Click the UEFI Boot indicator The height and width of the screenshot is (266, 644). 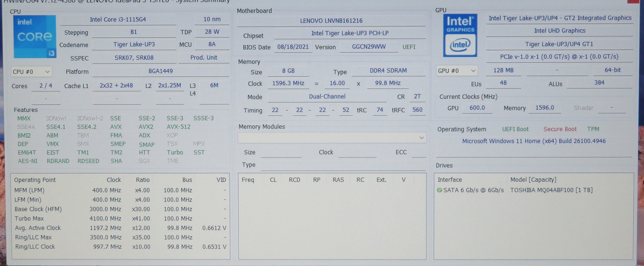coord(515,129)
